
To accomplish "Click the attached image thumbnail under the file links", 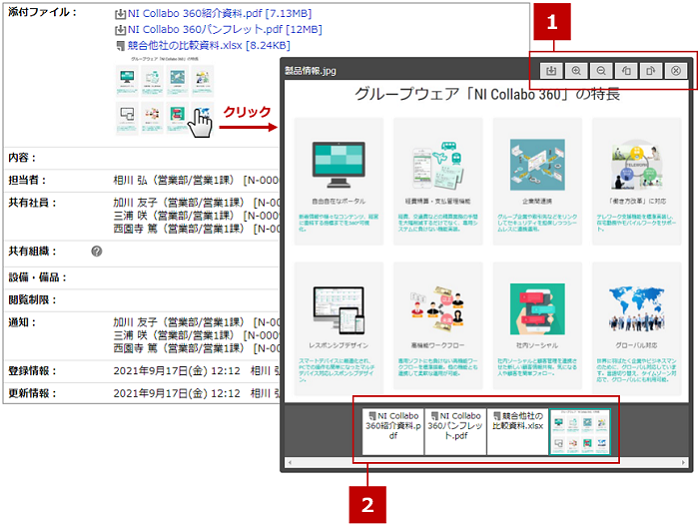I will pyautogui.click(x=164, y=95).
